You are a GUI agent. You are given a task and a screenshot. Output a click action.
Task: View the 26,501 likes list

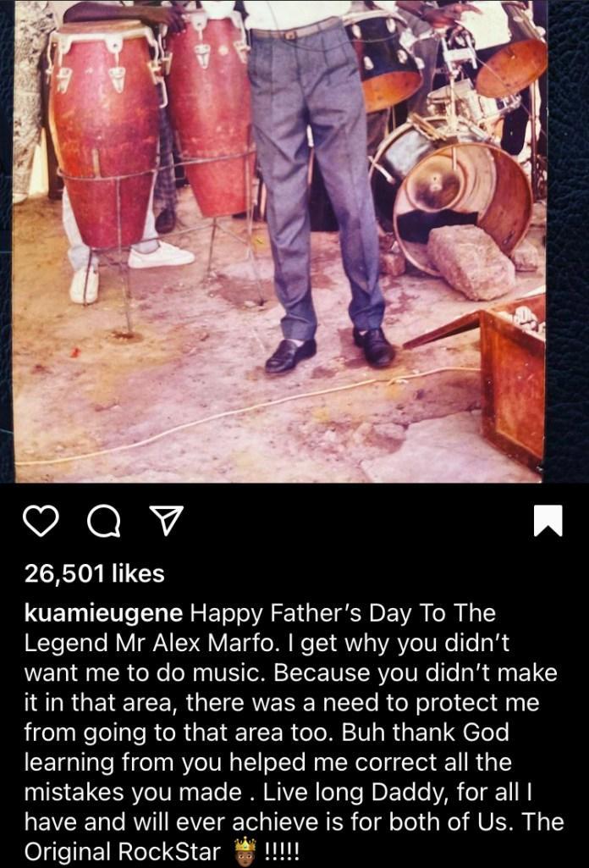(94, 573)
